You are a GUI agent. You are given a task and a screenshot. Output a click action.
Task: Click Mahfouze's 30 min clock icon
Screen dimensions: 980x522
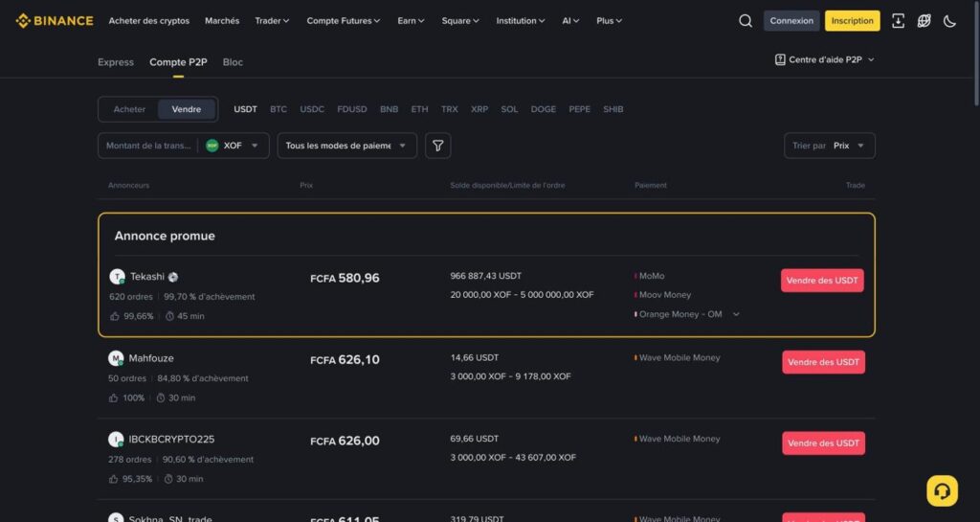[161, 397]
